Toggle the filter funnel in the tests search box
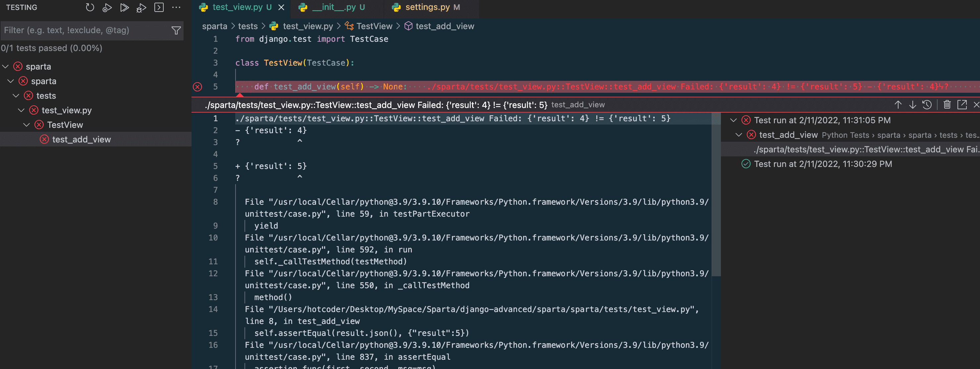Screen dimensions: 980x369 pos(176,30)
